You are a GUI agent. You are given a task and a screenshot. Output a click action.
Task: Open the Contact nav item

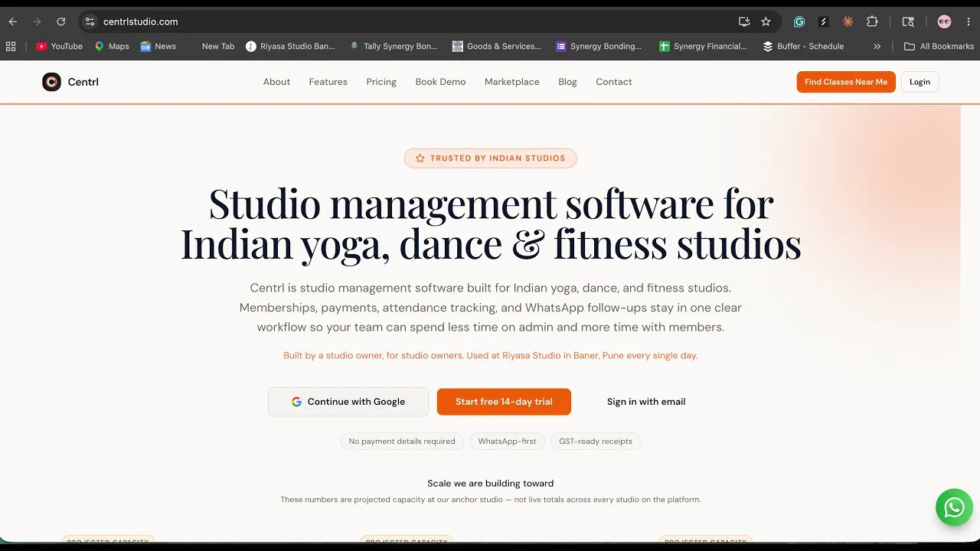[614, 82]
